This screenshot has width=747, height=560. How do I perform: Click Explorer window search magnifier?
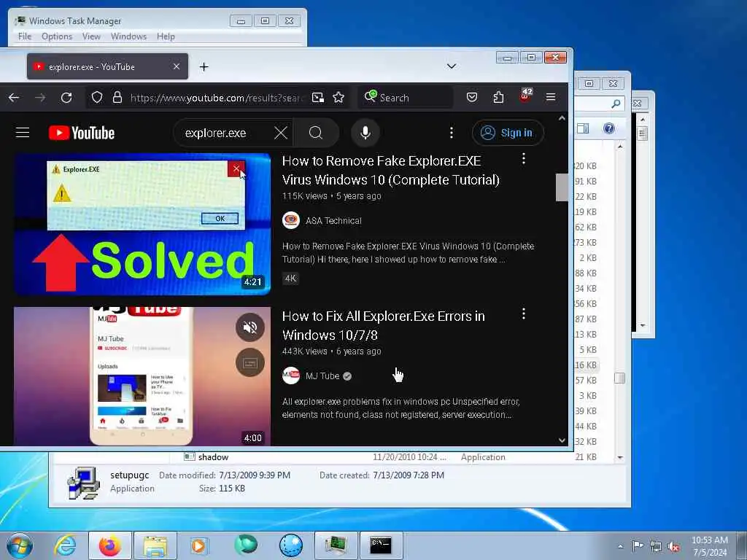pyautogui.click(x=616, y=104)
